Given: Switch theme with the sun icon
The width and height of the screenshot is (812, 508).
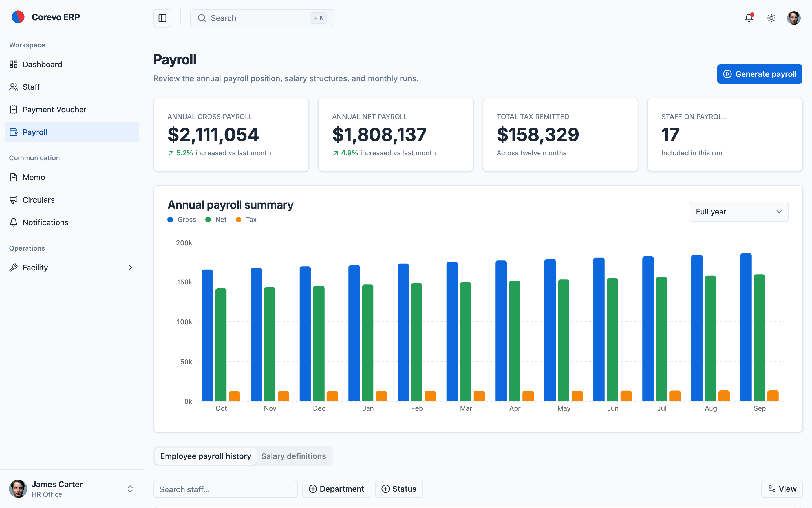Looking at the screenshot, I should point(771,18).
